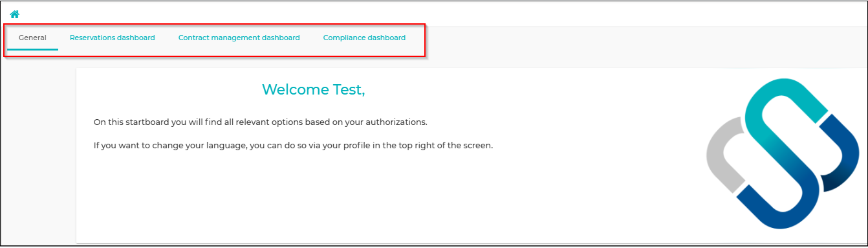Go to the Compliance dashboard tab
Screen dimensions: 868x248
tap(364, 38)
